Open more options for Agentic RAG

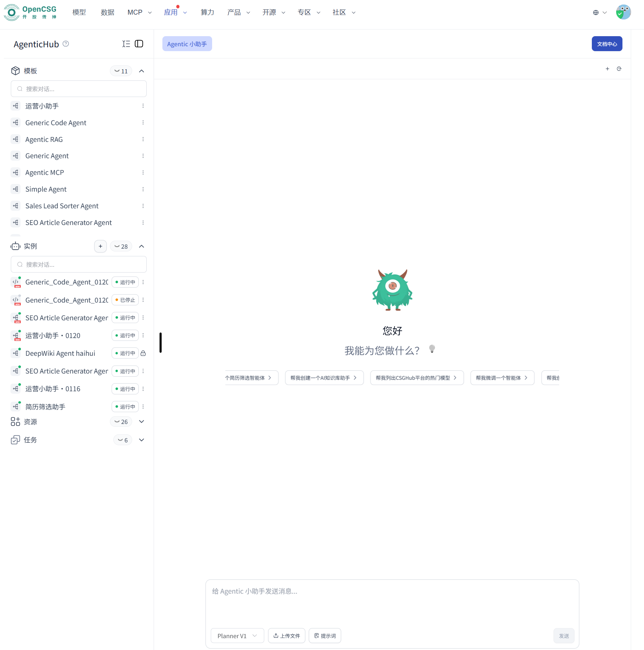point(143,139)
